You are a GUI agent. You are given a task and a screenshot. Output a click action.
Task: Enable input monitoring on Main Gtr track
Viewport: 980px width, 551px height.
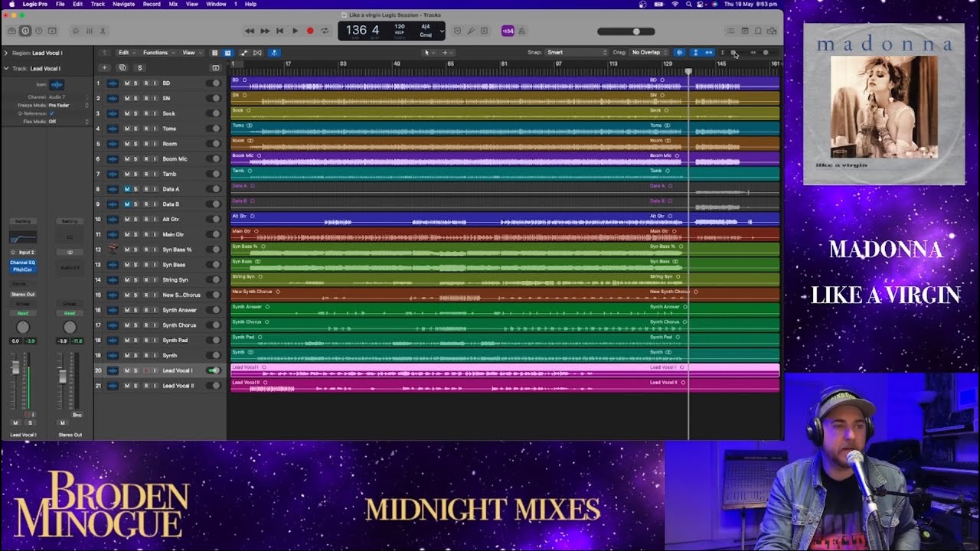point(155,234)
